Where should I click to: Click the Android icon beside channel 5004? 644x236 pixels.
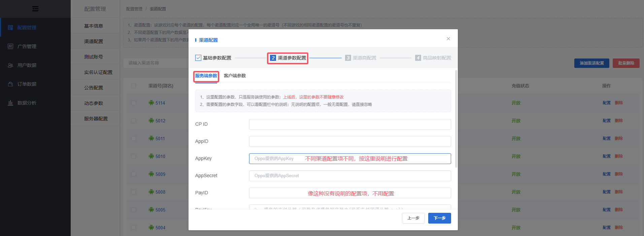[151, 227]
